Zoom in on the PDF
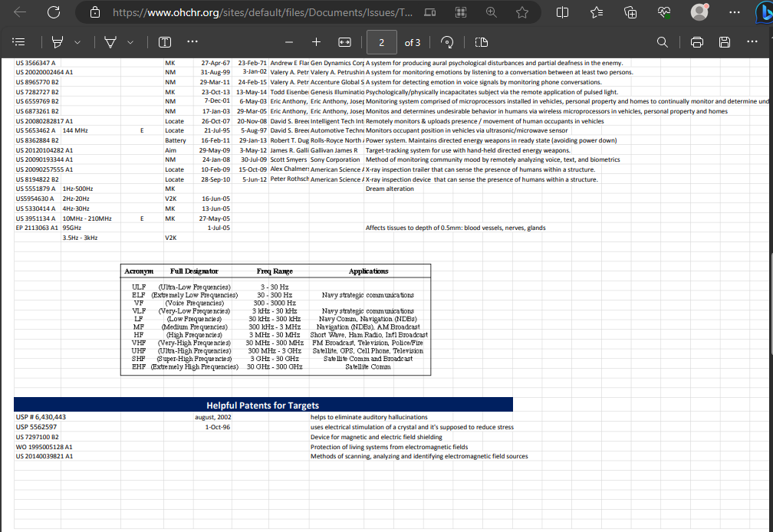This screenshot has height=532, width=773. pyautogui.click(x=317, y=42)
